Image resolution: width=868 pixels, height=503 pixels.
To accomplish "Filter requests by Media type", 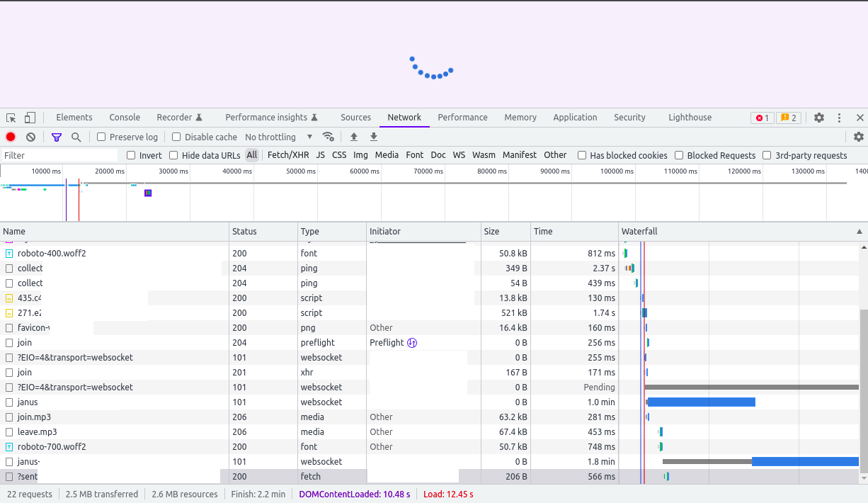I will [x=387, y=155].
